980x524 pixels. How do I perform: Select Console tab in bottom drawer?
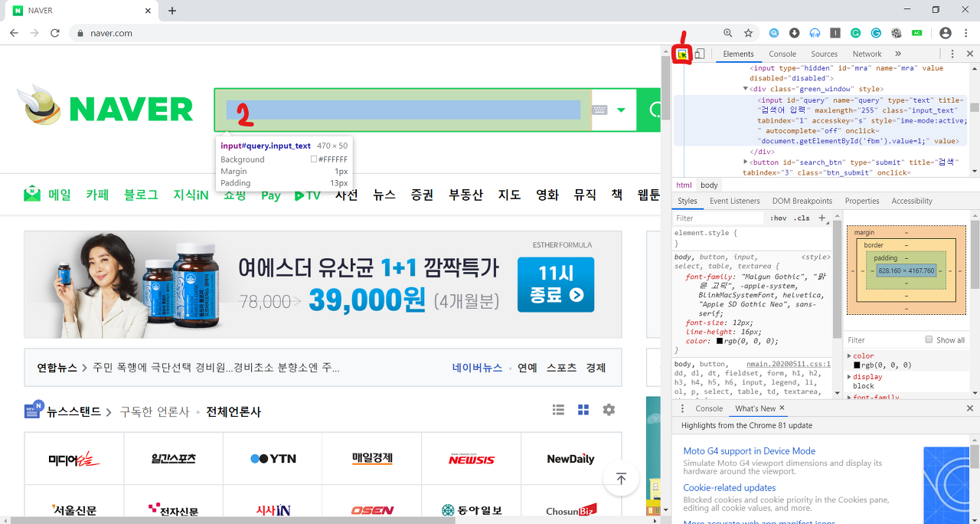pos(709,408)
